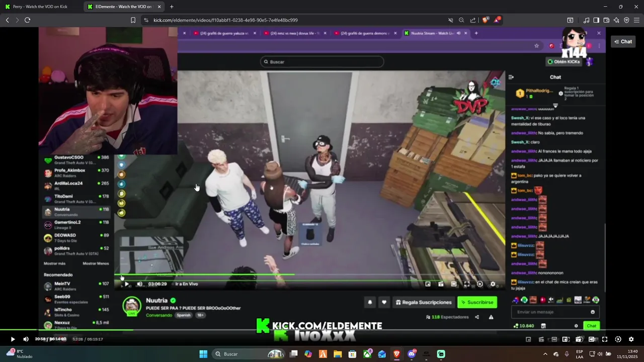Play the inner Nuutria stream
Screen dimensions: 644x362
(x=126, y=284)
